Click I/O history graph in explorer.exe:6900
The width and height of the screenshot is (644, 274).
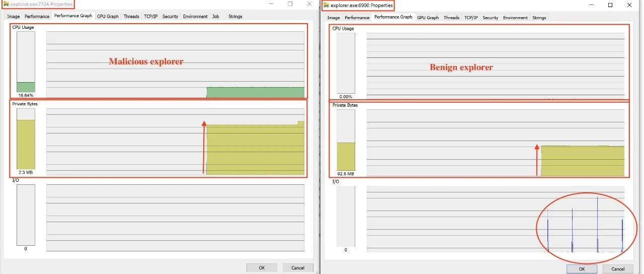point(495,219)
